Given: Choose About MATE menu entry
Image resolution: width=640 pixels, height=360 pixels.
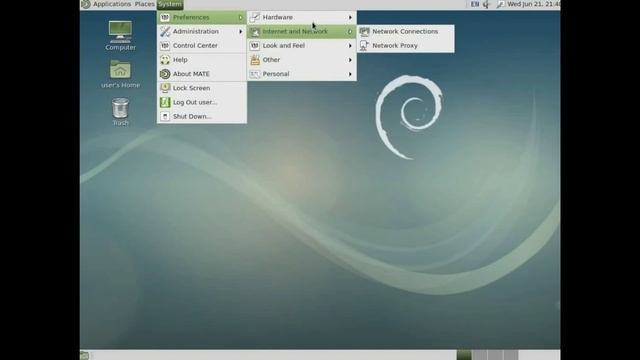Looking at the screenshot, I should click(x=202, y=74).
